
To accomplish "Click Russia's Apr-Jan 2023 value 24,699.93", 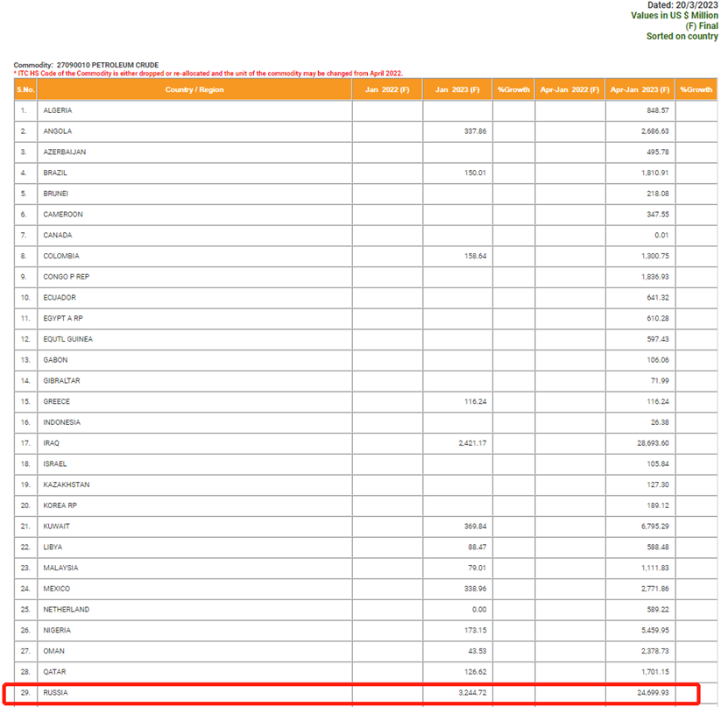I will click(649, 693).
